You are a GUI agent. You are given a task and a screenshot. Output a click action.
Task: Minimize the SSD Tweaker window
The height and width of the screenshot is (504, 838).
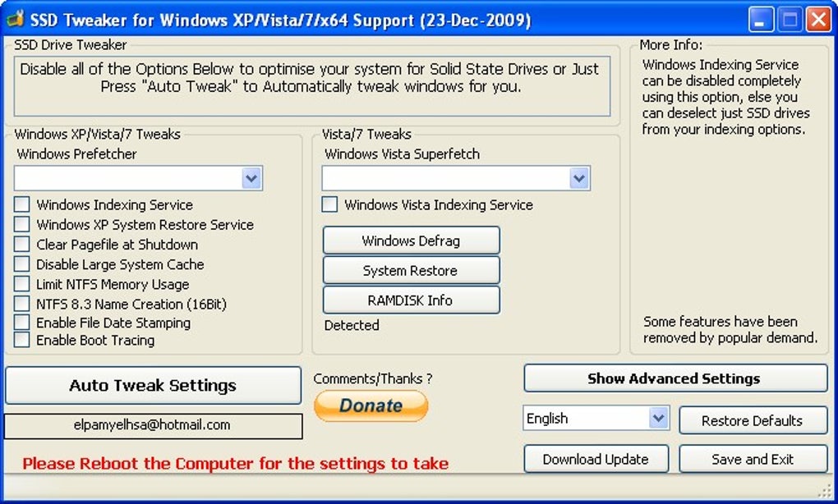coord(761,20)
